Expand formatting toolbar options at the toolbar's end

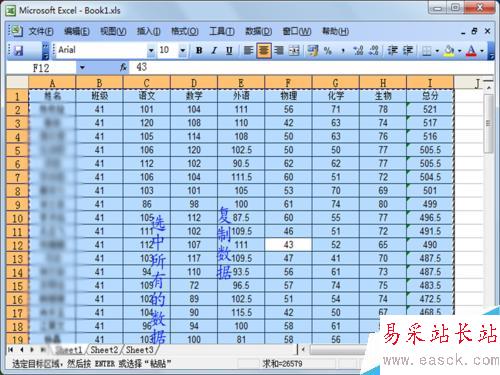point(491,51)
